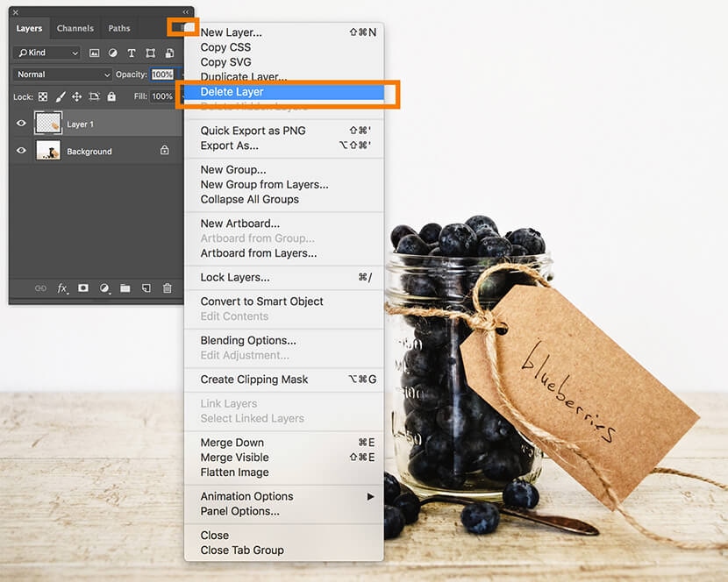Switch to the Channels tab
The width and height of the screenshot is (728, 582).
(75, 28)
